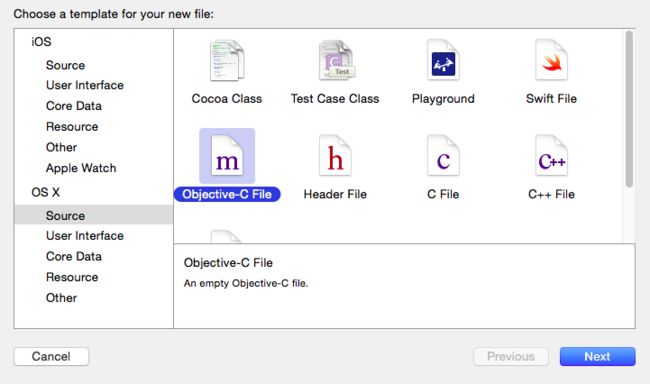Select the Cocoa Class template icon
This screenshot has width=650, height=384.
click(227, 61)
